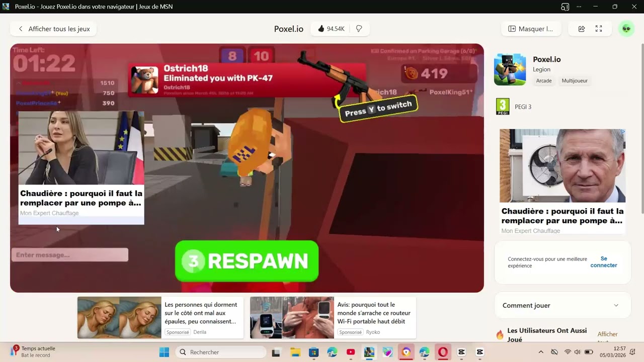
Task: Share the Poxel.io game
Action: coord(582,29)
